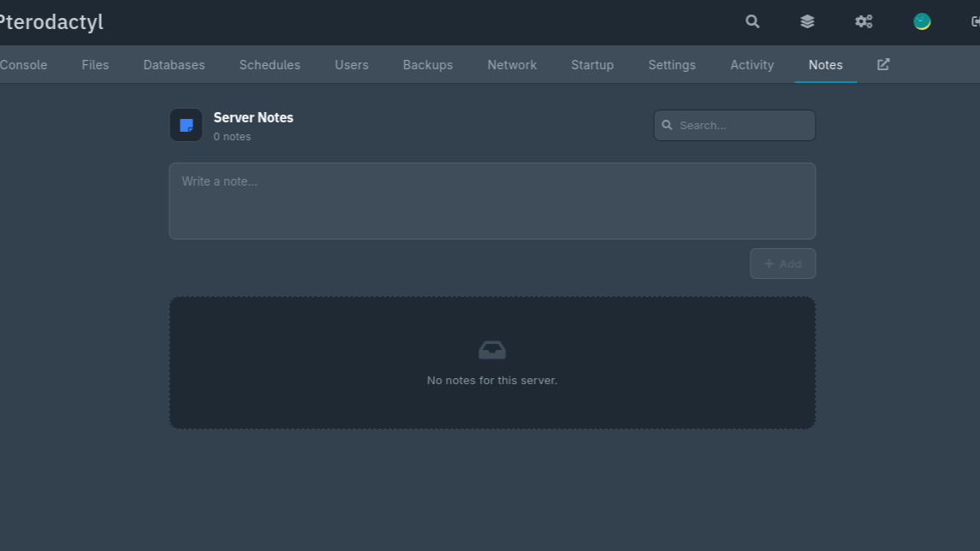The height and width of the screenshot is (551, 980).
Task: Open the Startup tab
Action: (x=592, y=65)
